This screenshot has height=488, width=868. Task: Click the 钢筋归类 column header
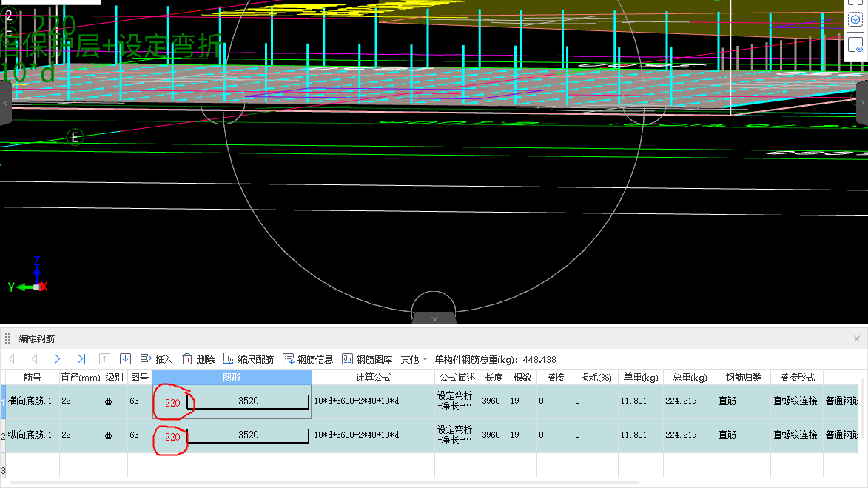click(744, 377)
